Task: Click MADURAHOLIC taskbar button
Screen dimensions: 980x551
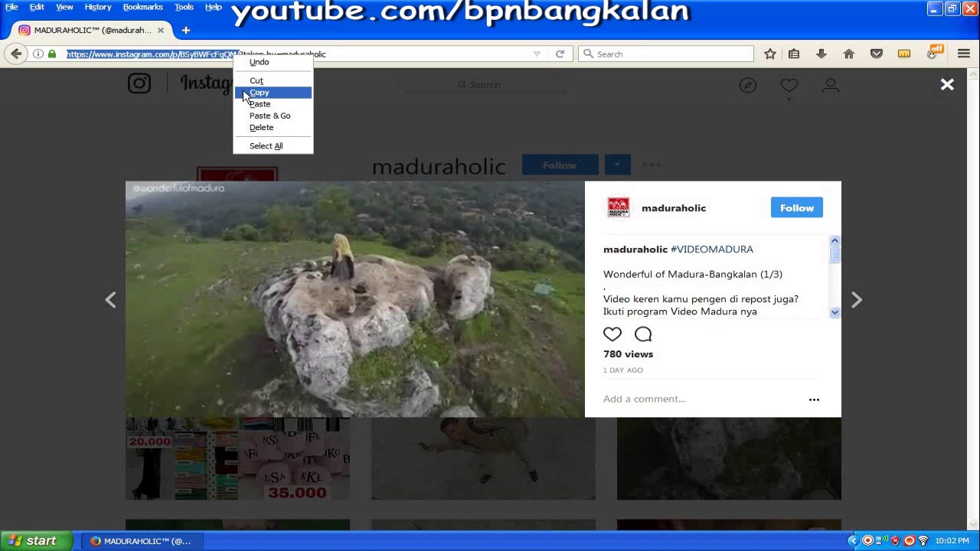Action: click(142, 541)
